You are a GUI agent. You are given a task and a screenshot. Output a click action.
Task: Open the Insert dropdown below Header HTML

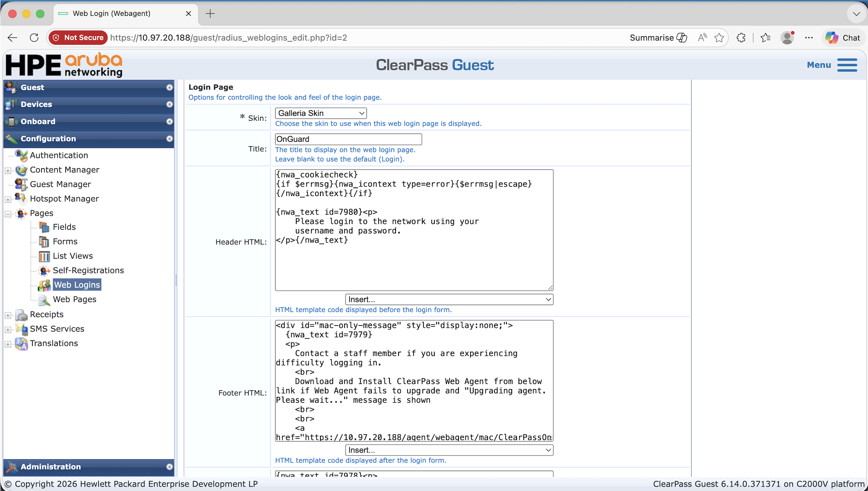pyautogui.click(x=449, y=299)
